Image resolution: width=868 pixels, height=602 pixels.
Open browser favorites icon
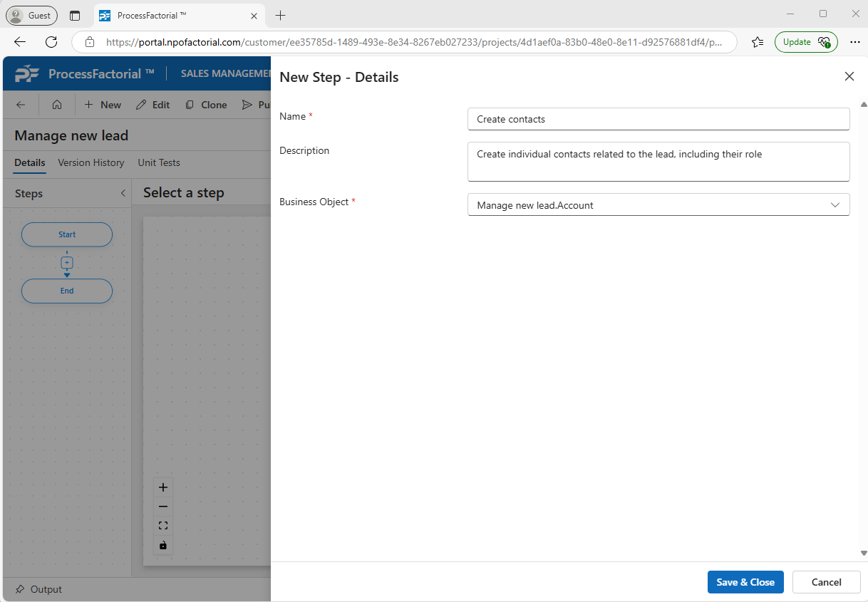tap(758, 42)
